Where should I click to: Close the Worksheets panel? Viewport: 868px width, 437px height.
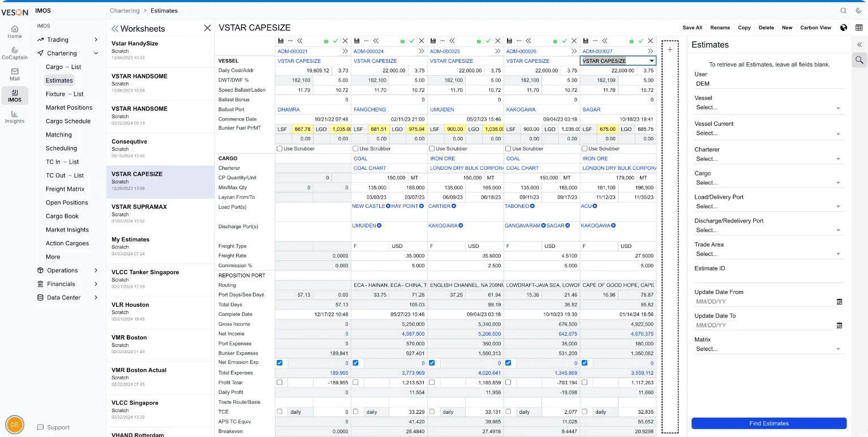click(x=207, y=28)
